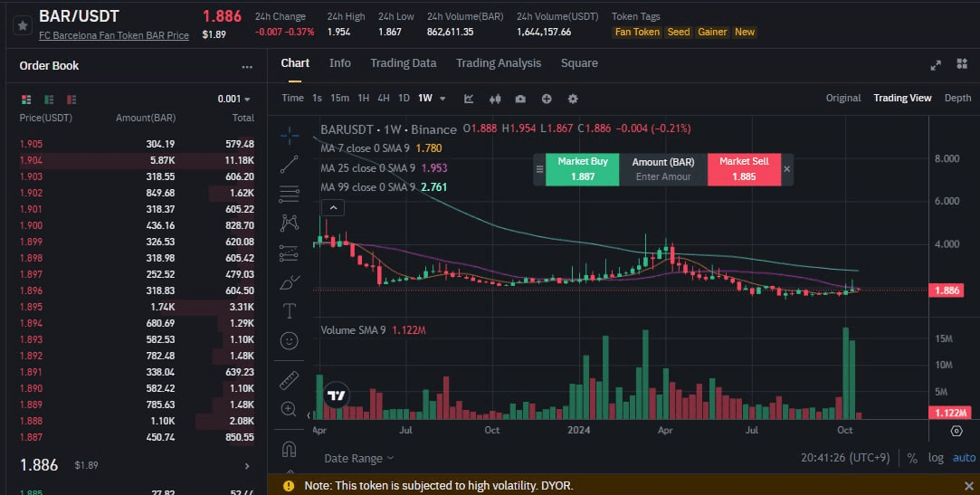This screenshot has height=495, width=980.
Task: Select the 1.904 sell order row
Action: click(137, 160)
